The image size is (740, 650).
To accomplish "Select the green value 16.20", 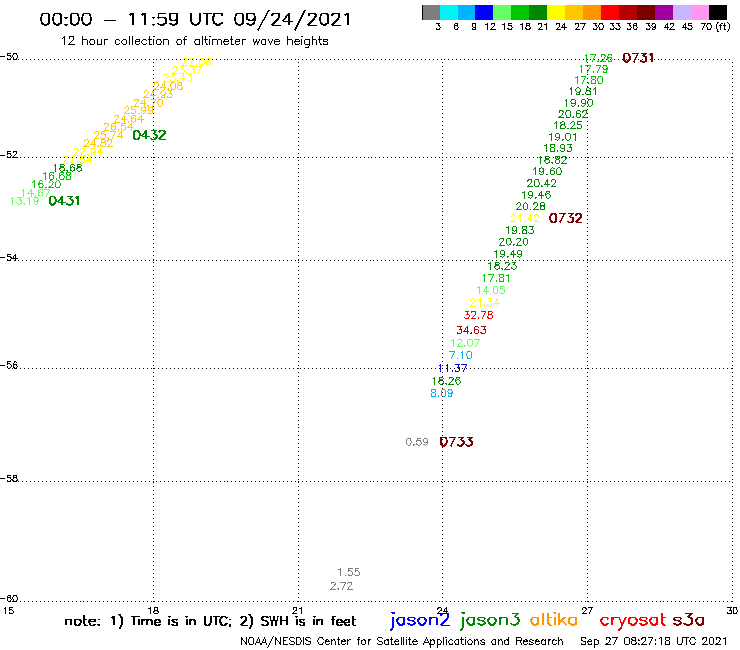I will point(46,184).
